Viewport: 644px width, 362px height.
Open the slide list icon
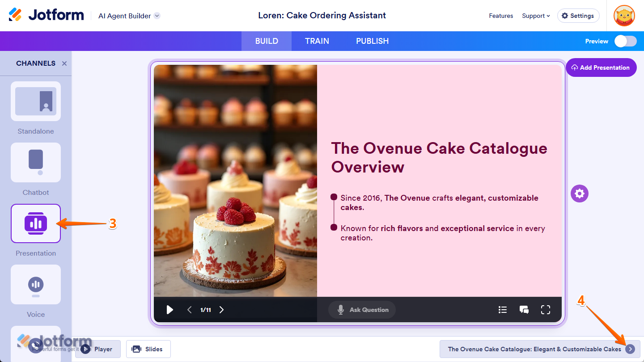(x=503, y=310)
